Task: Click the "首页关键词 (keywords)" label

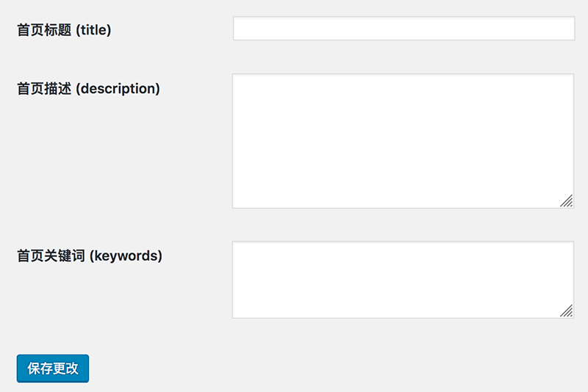Action: point(90,256)
